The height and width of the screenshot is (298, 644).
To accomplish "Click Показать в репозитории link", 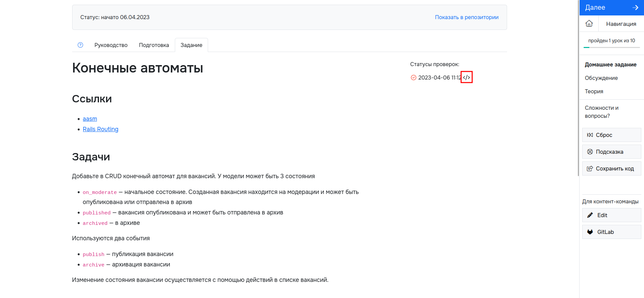I will click(x=466, y=17).
